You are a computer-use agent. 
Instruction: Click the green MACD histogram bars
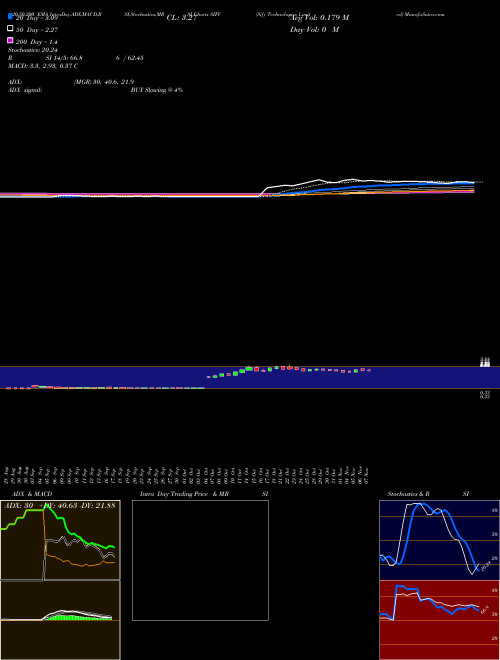tap(78, 617)
